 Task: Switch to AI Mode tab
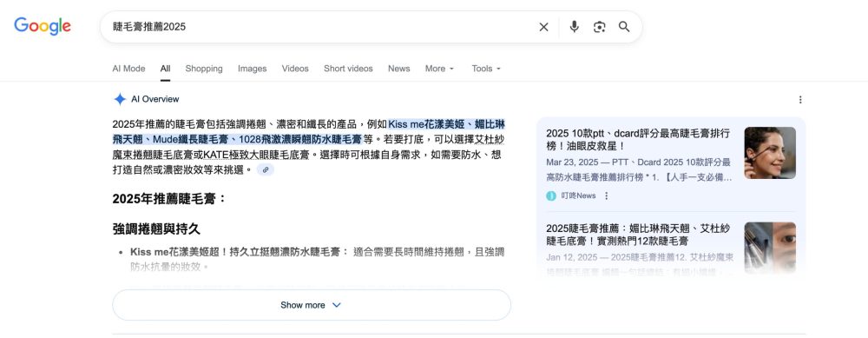click(128, 69)
